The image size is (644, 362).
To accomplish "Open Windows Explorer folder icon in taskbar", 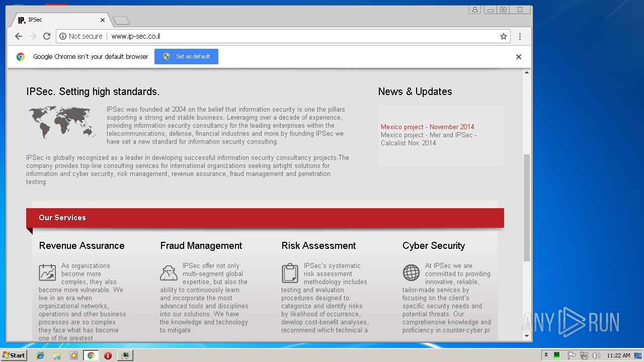I will tap(57, 355).
